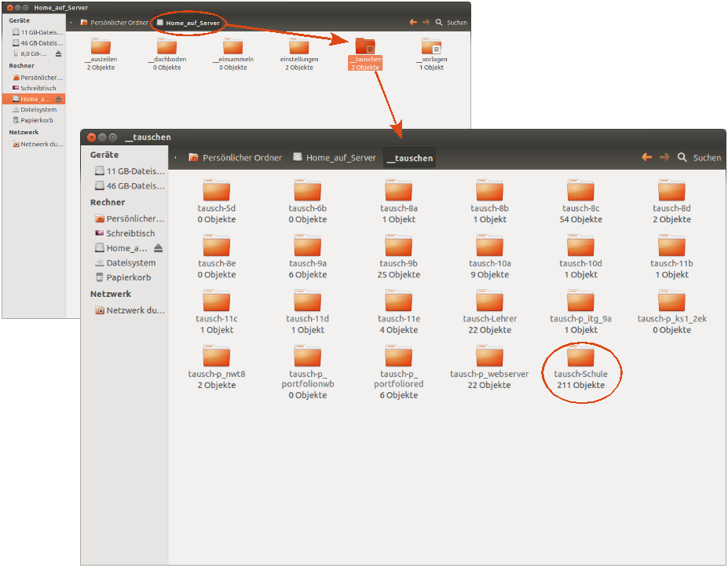Open the tausch-8c folder with 54 objects
The image size is (728, 568).
pyautogui.click(x=580, y=192)
